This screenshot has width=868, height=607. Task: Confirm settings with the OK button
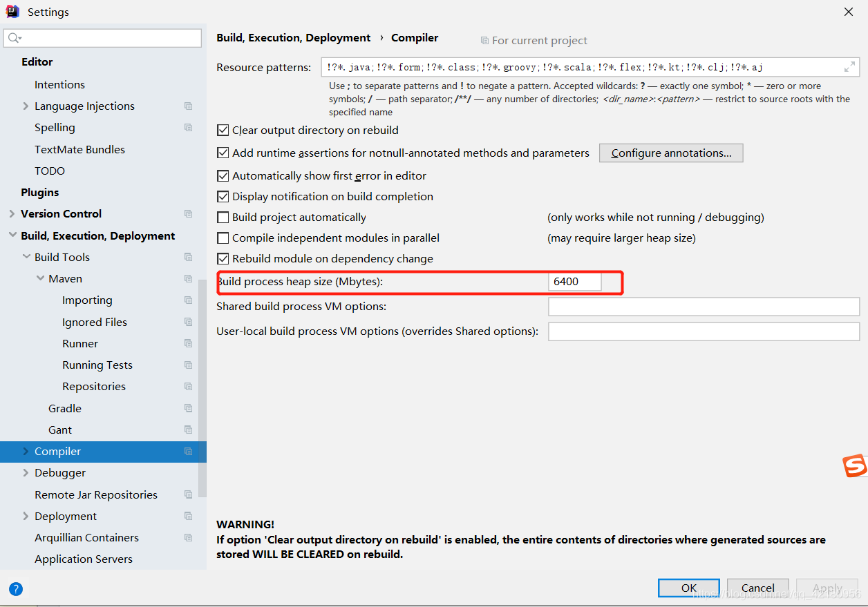[689, 588]
